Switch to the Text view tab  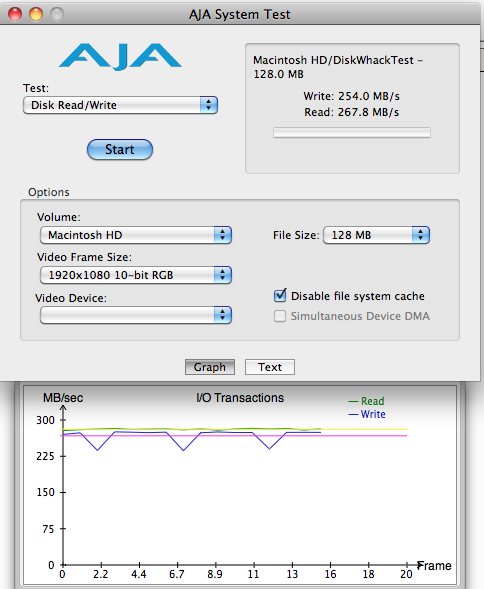click(x=270, y=367)
